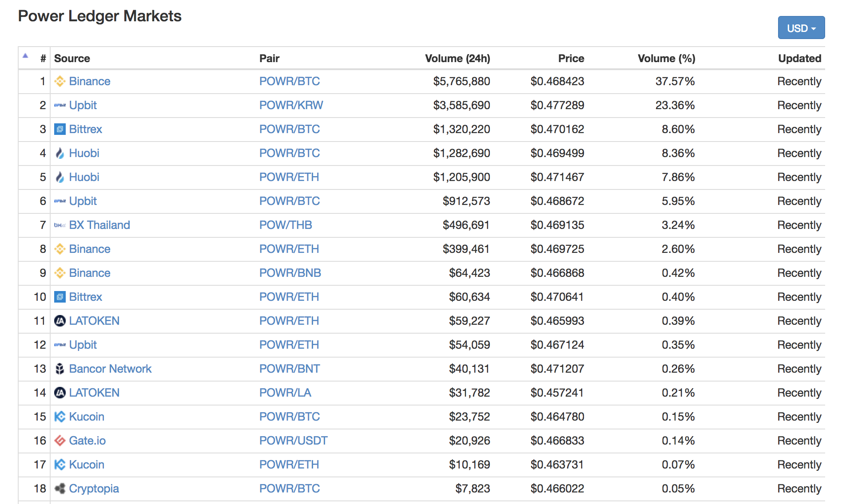Click volume value $496,691
This screenshot has height=504, width=850.
click(x=466, y=225)
